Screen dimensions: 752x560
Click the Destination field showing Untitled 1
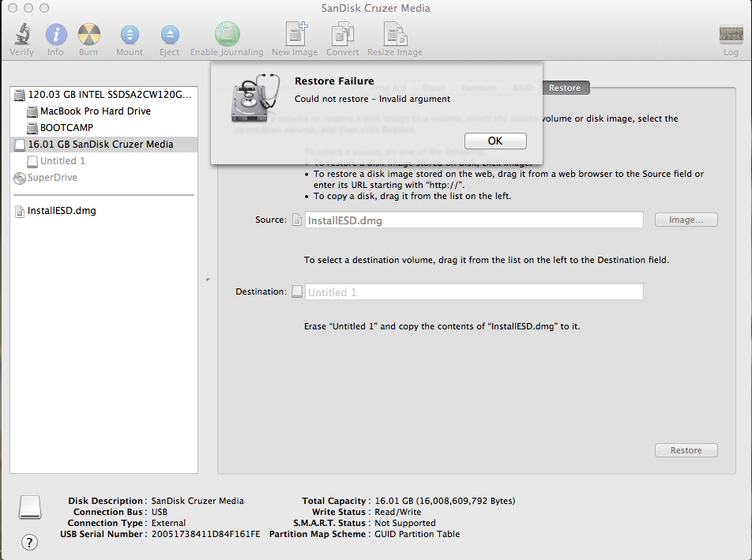[x=474, y=291]
